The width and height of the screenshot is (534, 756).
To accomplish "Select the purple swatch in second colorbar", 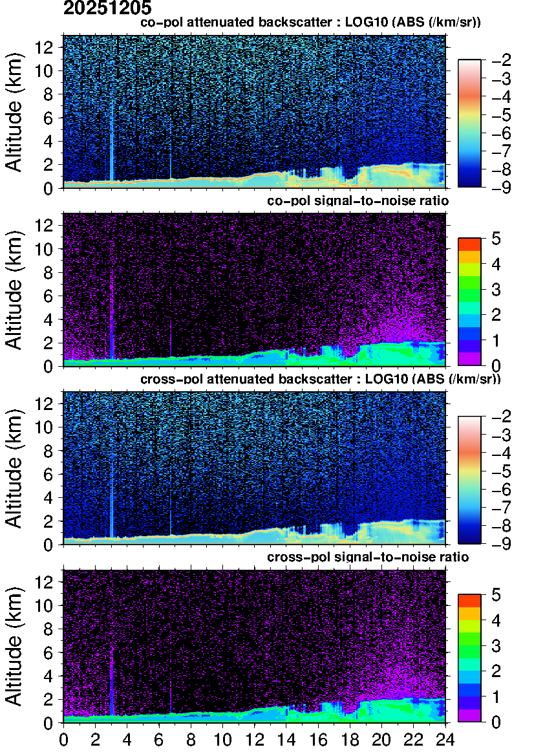I will tap(469, 358).
